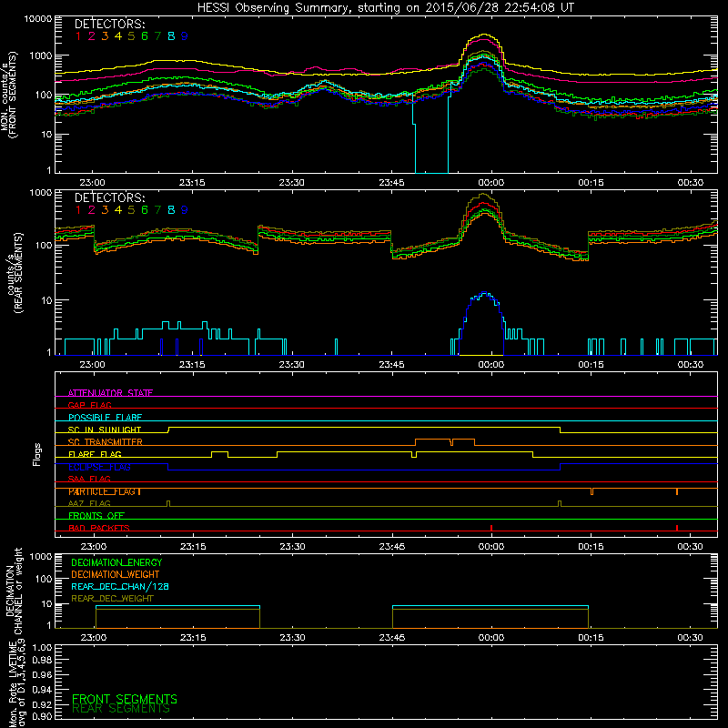Select dark green detector 7 in rear segments legend

pyautogui.click(x=157, y=210)
